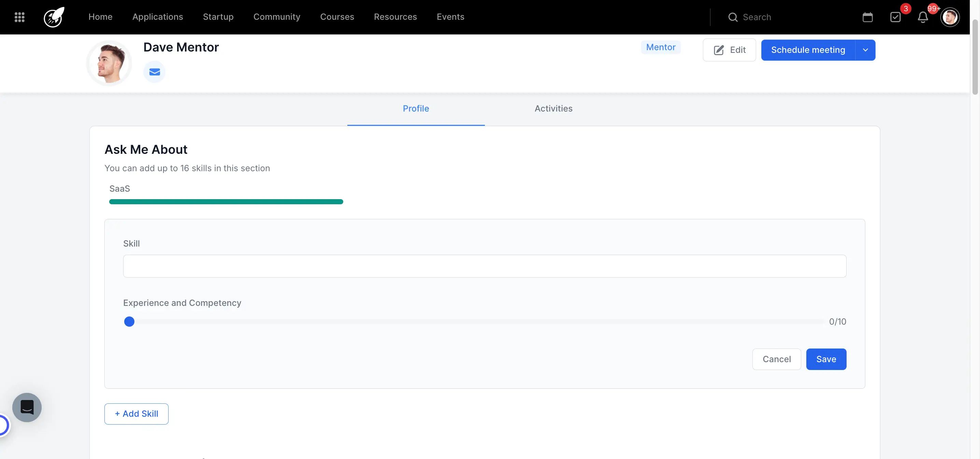Click the Schedule meeting button
980x459 pixels.
click(x=808, y=50)
